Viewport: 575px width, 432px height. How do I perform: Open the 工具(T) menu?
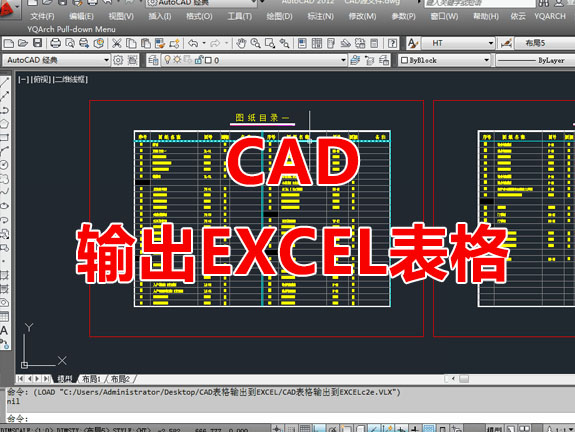239,17
